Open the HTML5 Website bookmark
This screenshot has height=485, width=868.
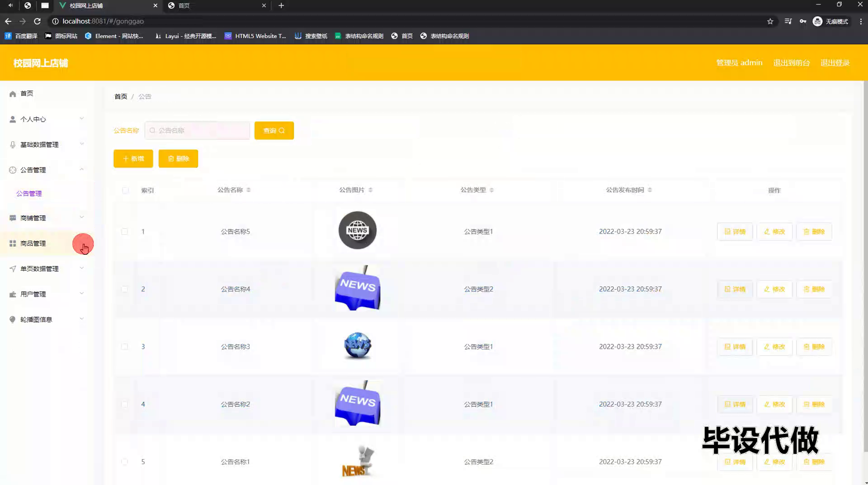point(255,36)
